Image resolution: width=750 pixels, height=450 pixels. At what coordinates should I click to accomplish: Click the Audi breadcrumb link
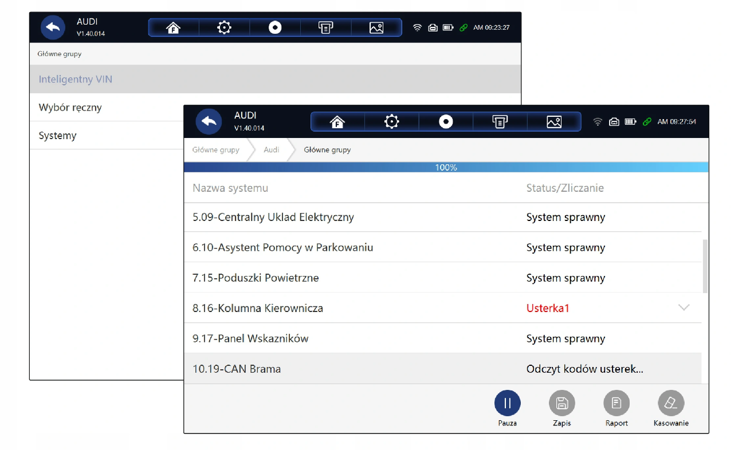point(271,150)
